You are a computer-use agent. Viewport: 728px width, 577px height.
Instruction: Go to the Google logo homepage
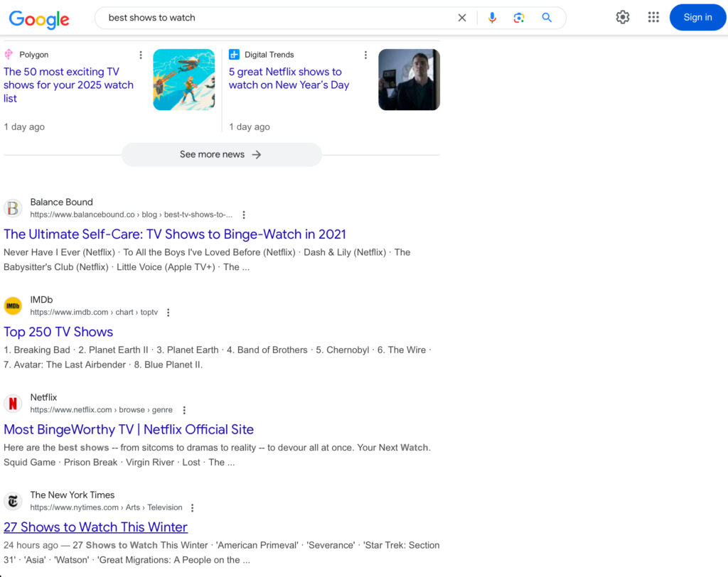(x=39, y=19)
